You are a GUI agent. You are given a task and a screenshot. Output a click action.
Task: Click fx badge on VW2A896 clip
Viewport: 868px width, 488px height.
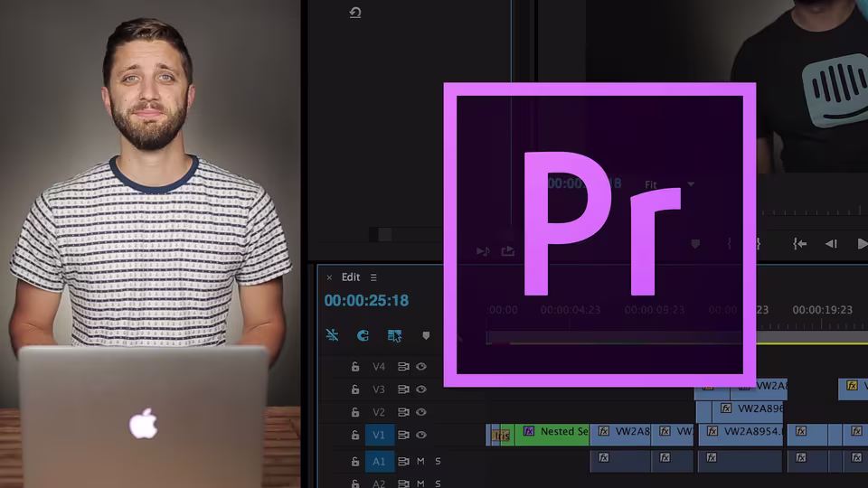726,408
